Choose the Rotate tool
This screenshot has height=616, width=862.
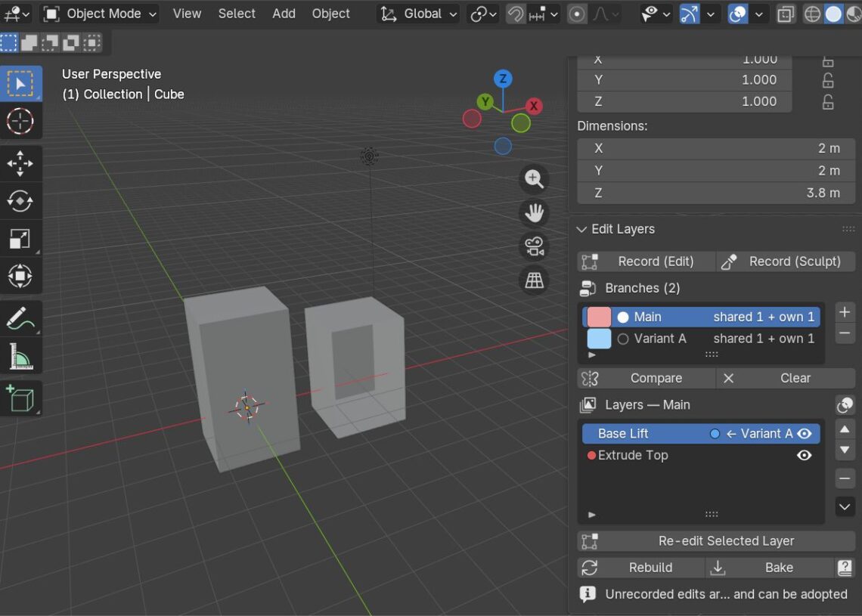20,201
